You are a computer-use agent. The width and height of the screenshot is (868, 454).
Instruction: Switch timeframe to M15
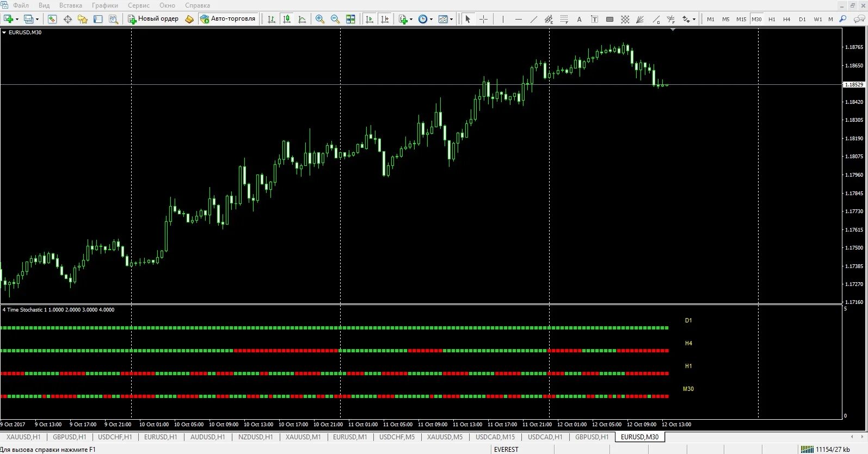pos(741,19)
